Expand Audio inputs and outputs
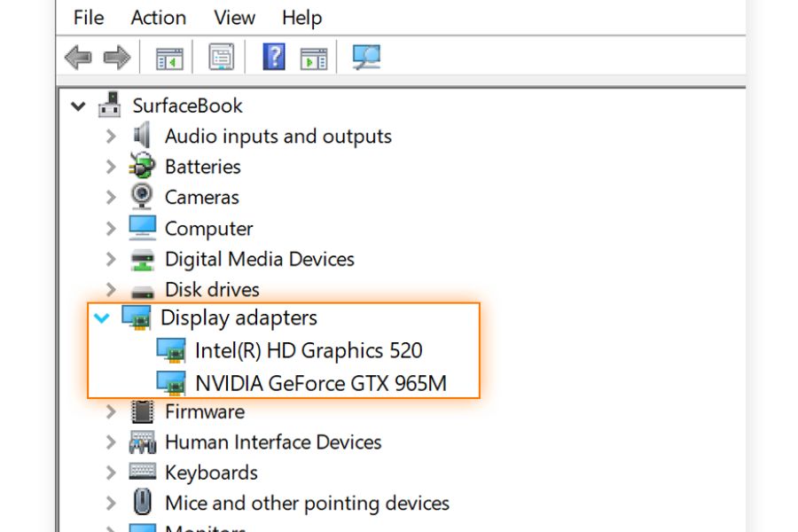Viewport: 798px width, 532px height. [111, 137]
